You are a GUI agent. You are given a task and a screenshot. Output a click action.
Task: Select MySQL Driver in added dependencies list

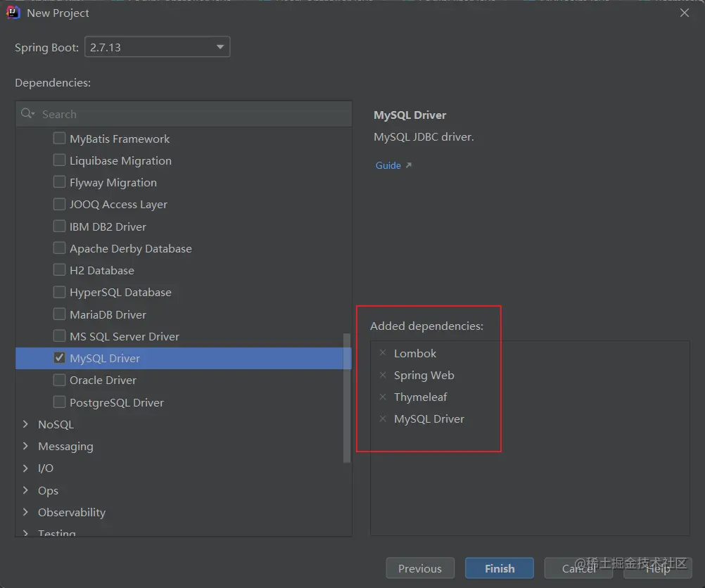tap(429, 419)
